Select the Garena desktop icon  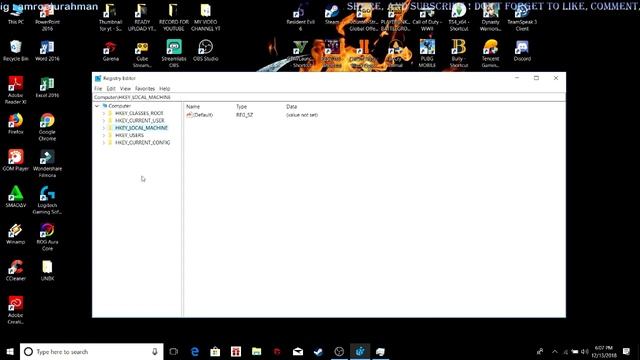pos(111,51)
